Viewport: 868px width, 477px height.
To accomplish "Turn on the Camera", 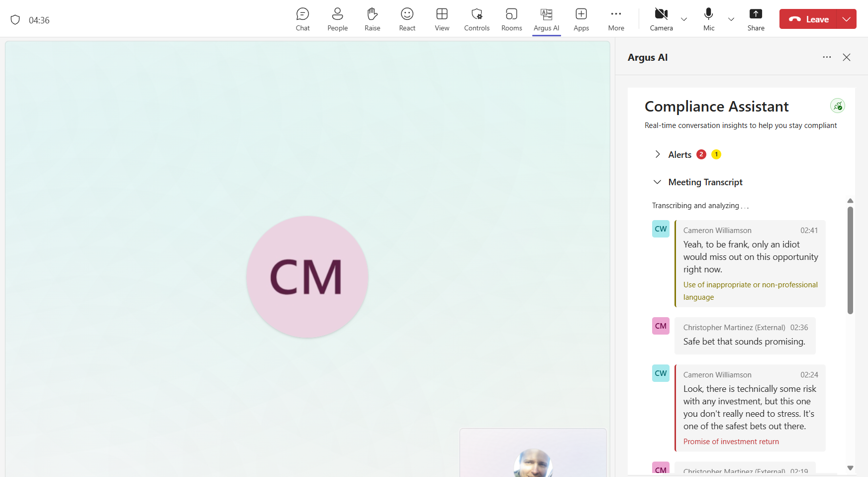I will 661,19.
